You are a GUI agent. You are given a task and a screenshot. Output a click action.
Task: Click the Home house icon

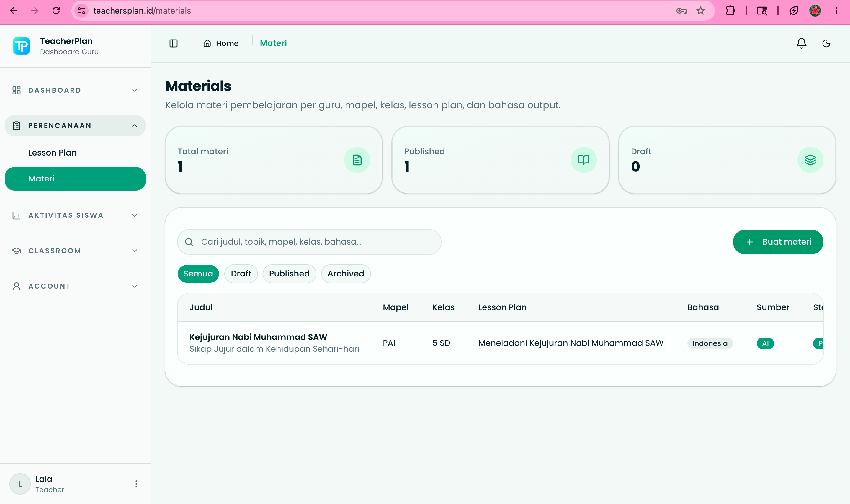(207, 43)
